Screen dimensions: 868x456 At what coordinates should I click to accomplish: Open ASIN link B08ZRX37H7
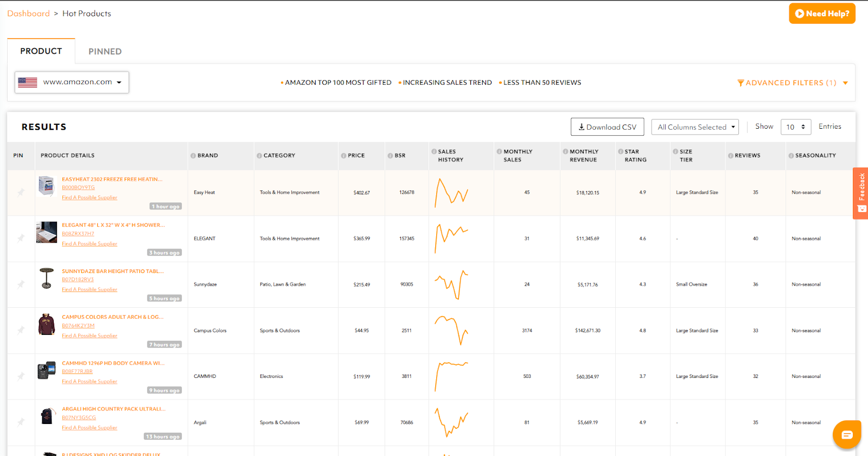78,234
